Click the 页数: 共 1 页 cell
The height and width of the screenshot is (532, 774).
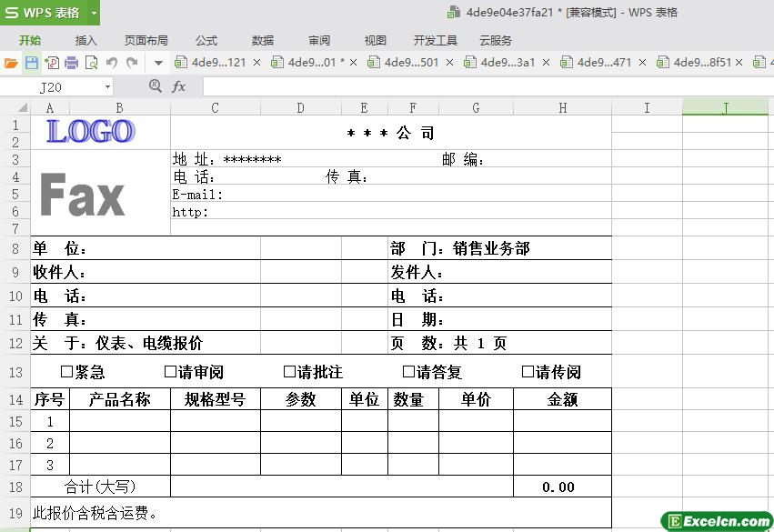point(499,343)
